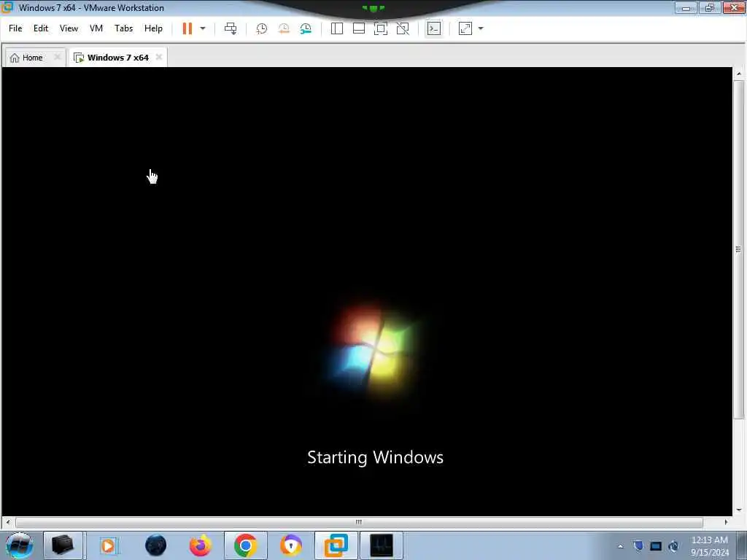Click the tray icon beside the clock
The image size is (747, 560).
point(673,546)
